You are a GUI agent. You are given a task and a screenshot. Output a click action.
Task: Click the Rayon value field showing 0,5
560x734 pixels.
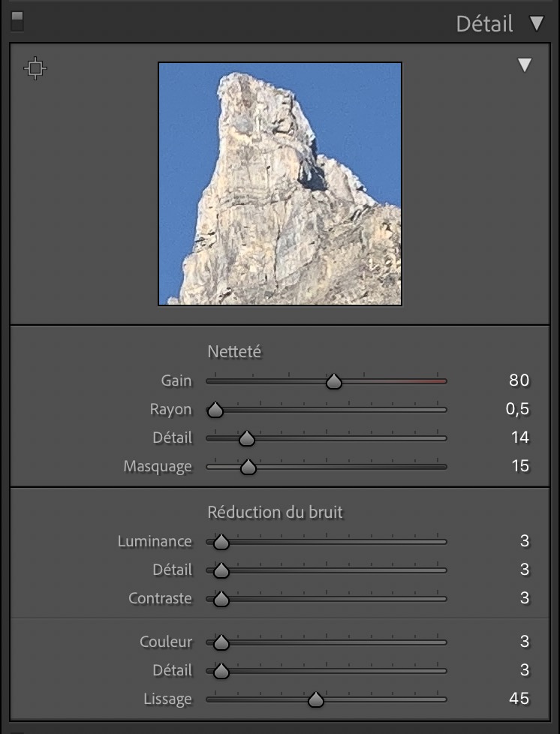(516, 409)
